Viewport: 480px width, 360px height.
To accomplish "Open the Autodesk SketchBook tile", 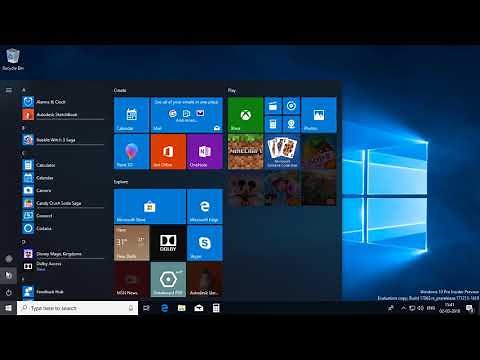I will pyautogui.click(x=205, y=280).
